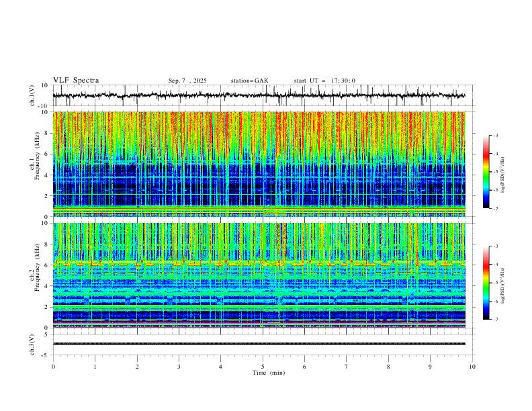
Task: Click the ch.1 "Frequency (kHz)" axis label
Action: pyautogui.click(x=37, y=157)
